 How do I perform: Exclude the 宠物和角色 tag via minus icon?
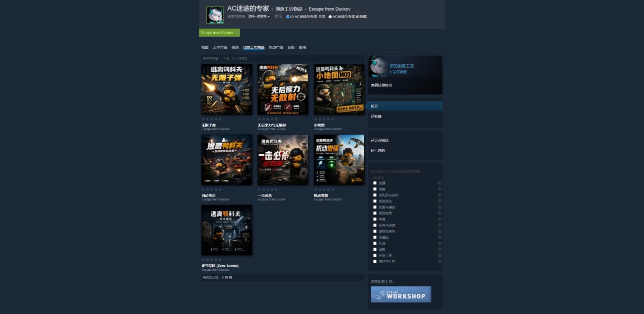coord(440,231)
